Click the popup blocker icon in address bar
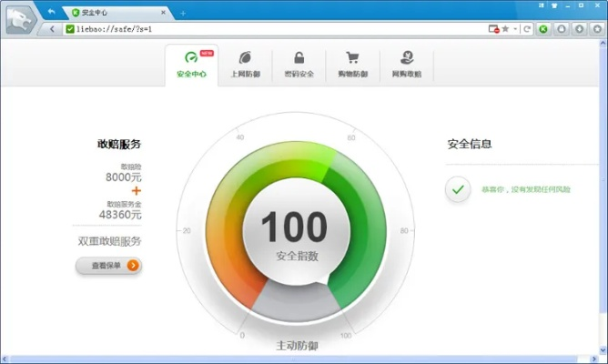608x364 pixels. tap(493, 29)
